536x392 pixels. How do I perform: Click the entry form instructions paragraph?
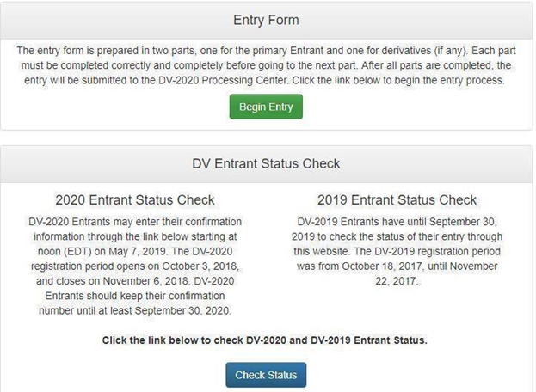pos(266,66)
